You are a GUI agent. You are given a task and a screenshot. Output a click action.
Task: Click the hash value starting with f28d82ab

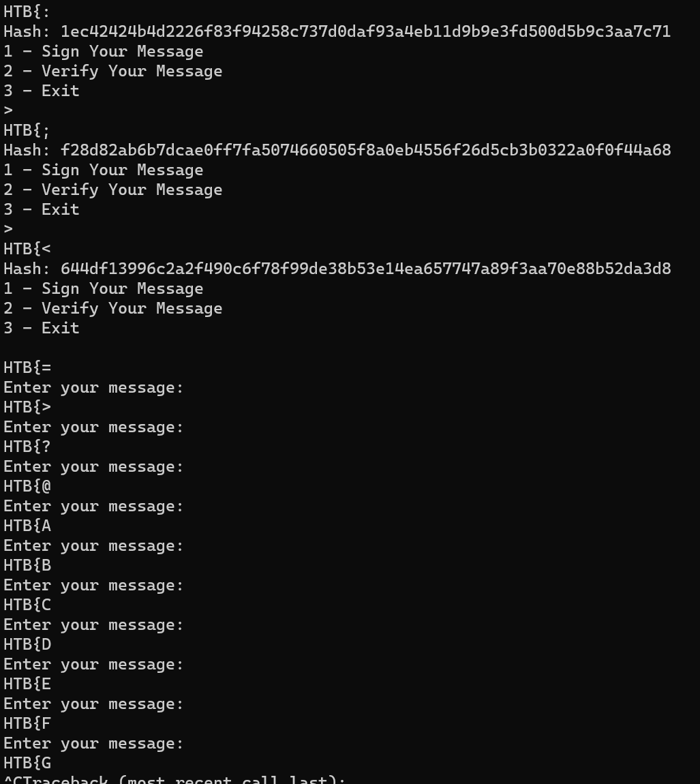(365, 150)
